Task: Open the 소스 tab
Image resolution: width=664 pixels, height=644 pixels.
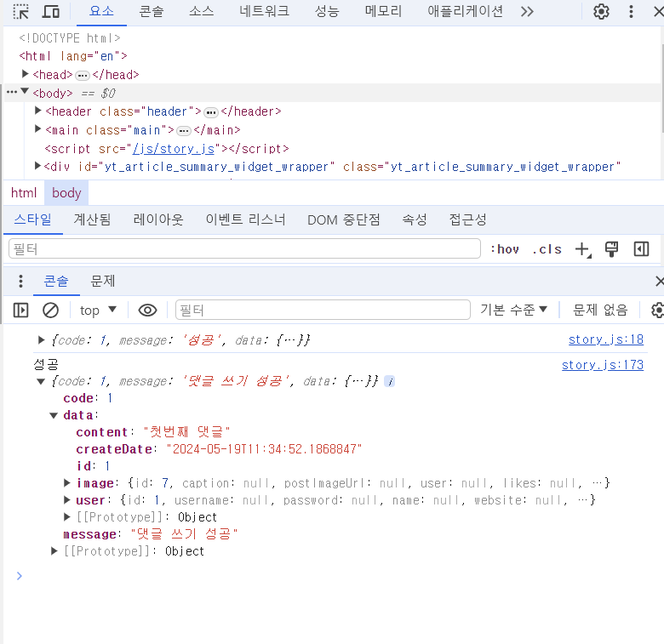Action: 202,11
